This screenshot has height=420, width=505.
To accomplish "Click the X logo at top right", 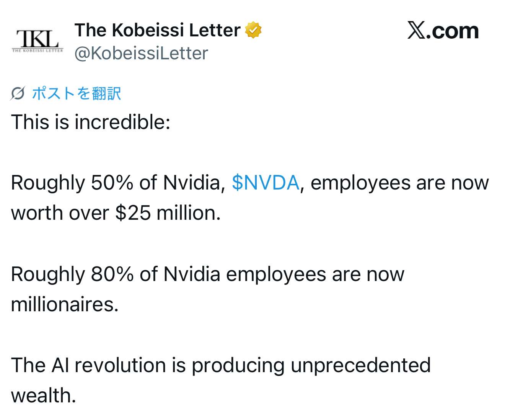I will [416, 30].
